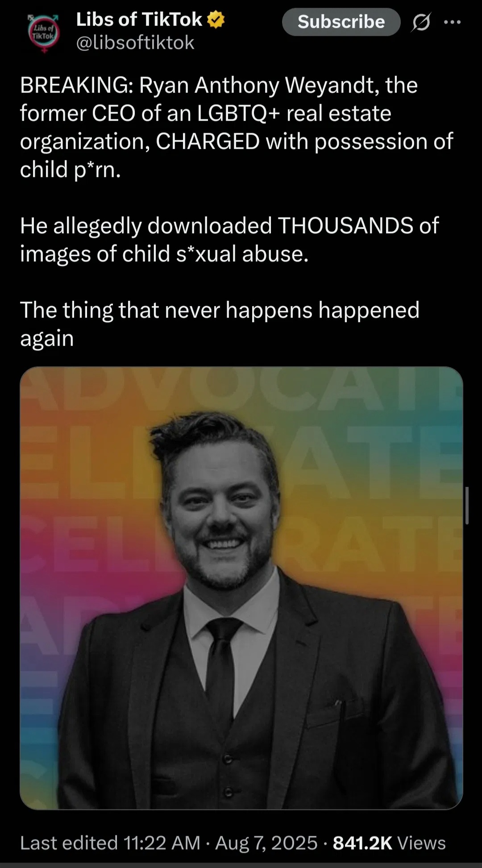Open the Grok slashed-circle icon
482x868 pixels.
click(x=421, y=22)
